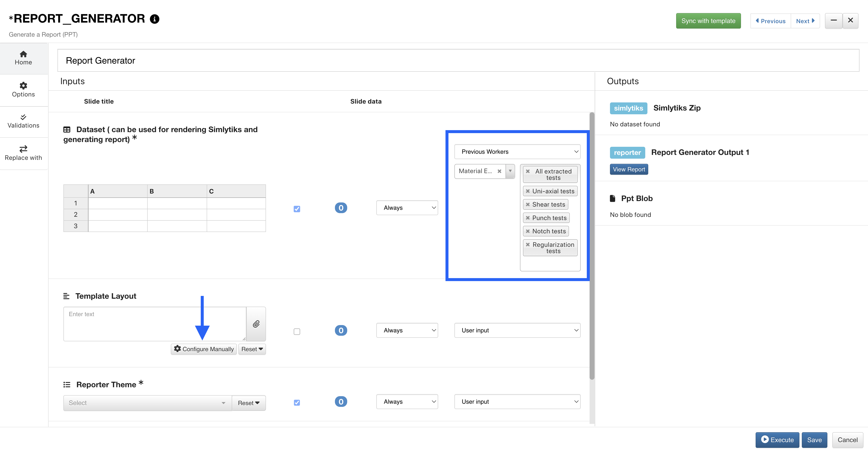Remove the Shear tests tag
This screenshot has height=454, width=868.
click(528, 204)
